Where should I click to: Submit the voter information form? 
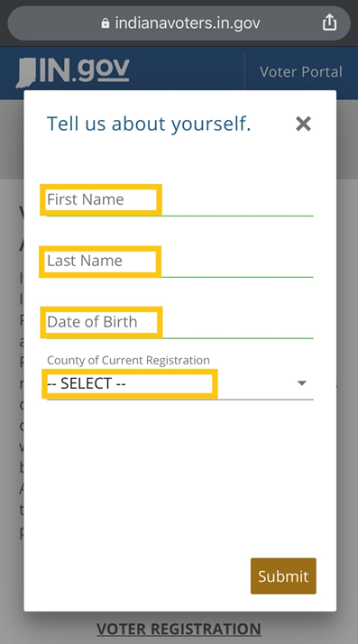tap(283, 575)
